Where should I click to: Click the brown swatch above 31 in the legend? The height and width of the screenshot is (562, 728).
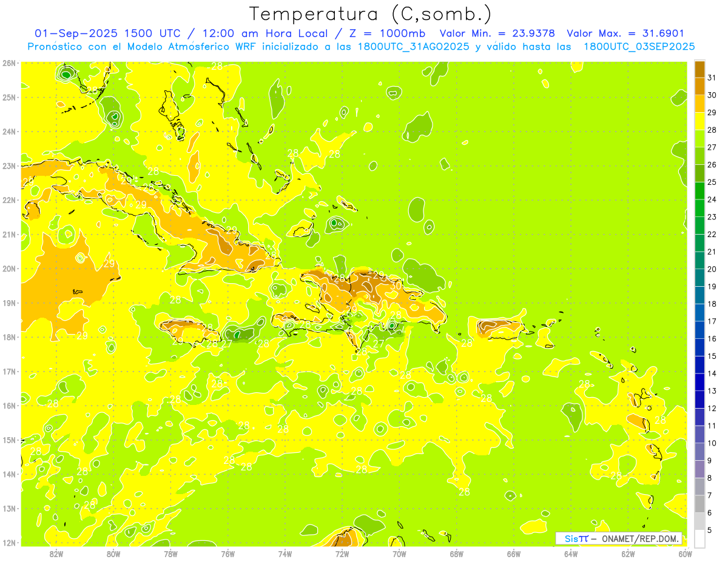(699, 70)
